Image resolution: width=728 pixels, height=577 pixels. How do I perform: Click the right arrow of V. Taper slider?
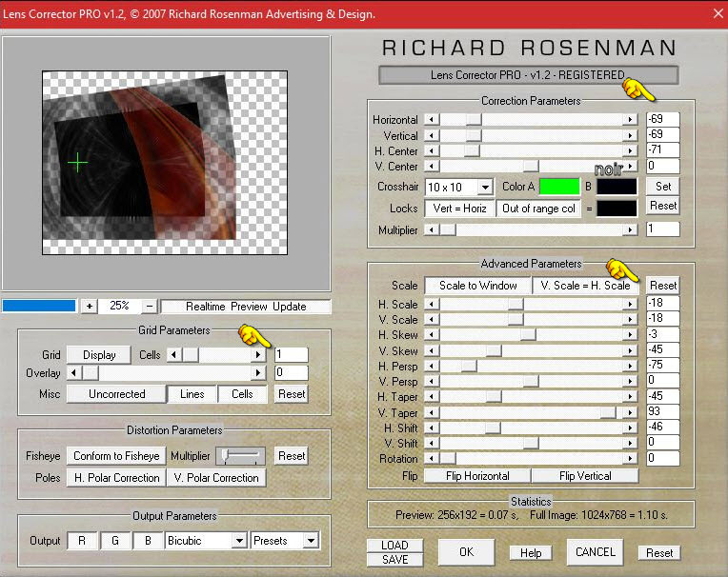[x=630, y=412]
